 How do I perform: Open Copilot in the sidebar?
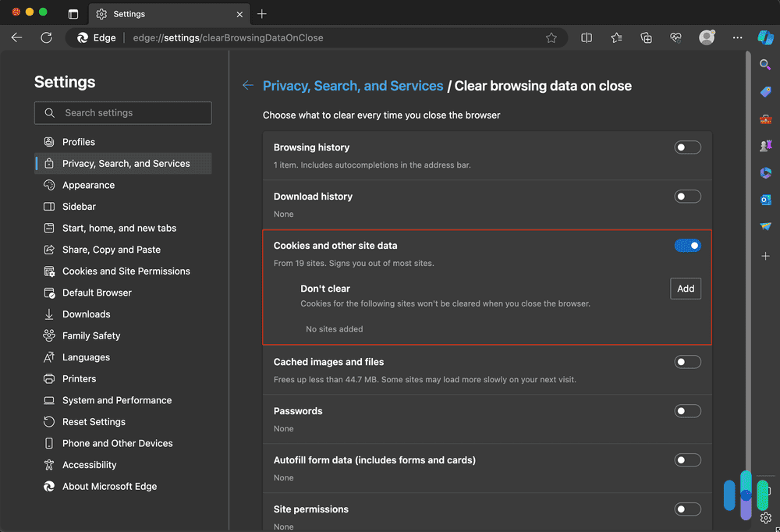765,37
